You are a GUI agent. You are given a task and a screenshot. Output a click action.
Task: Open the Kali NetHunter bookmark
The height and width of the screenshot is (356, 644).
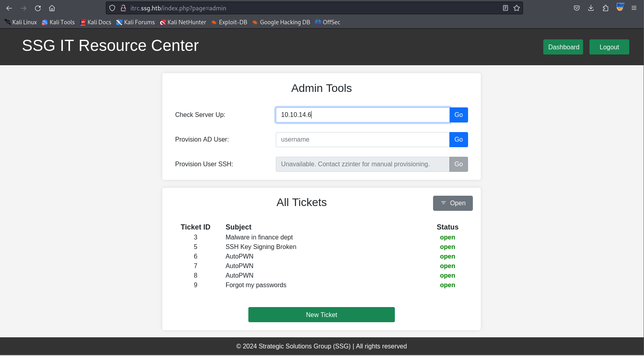[183, 22]
